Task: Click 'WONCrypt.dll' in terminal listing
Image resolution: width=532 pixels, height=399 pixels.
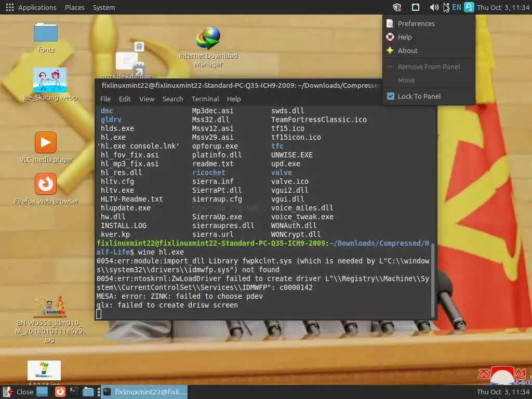Action: click(x=296, y=234)
